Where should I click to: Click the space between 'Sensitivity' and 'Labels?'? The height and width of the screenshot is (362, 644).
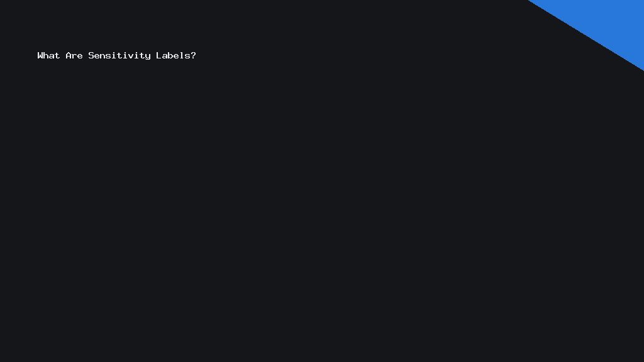point(153,55)
